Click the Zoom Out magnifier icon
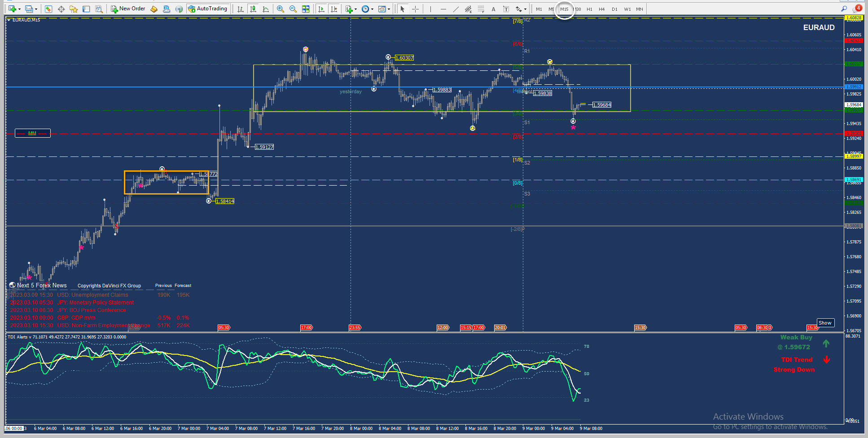Screen dimensions: 868x438 click(293, 9)
